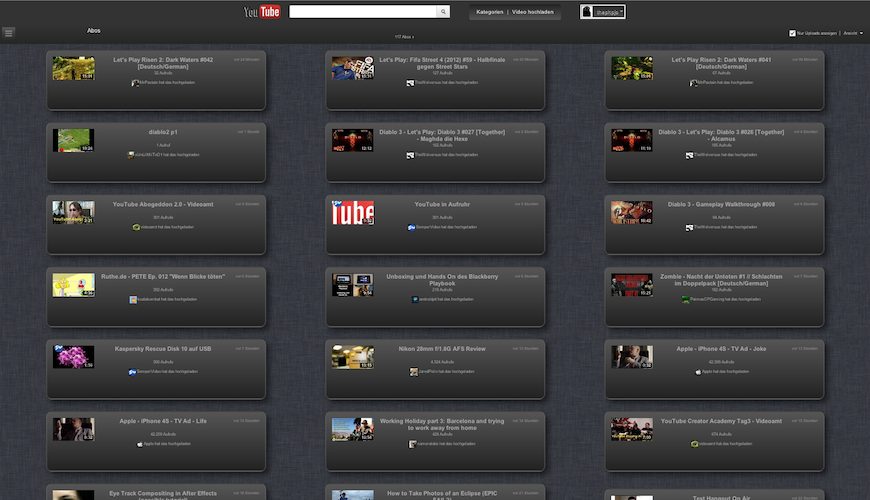The height and width of the screenshot is (500, 870).
Task: Open Zombie - Nacht der Untoten #1 title
Action: 721,280
